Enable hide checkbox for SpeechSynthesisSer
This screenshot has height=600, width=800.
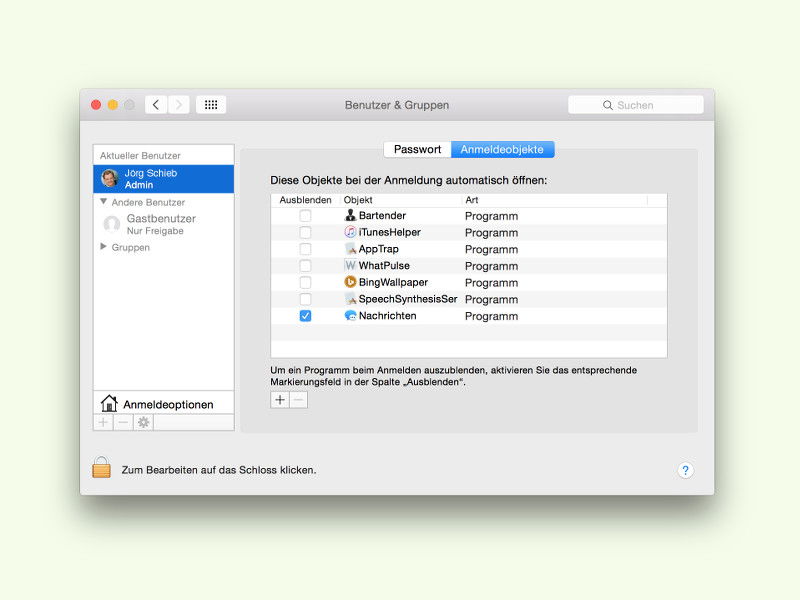[305, 299]
